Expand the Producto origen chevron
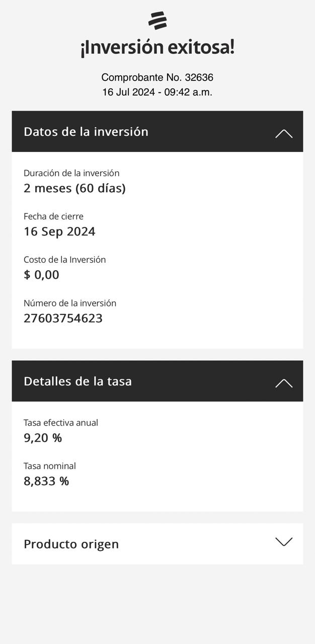The height and width of the screenshot is (644, 315). [284, 542]
